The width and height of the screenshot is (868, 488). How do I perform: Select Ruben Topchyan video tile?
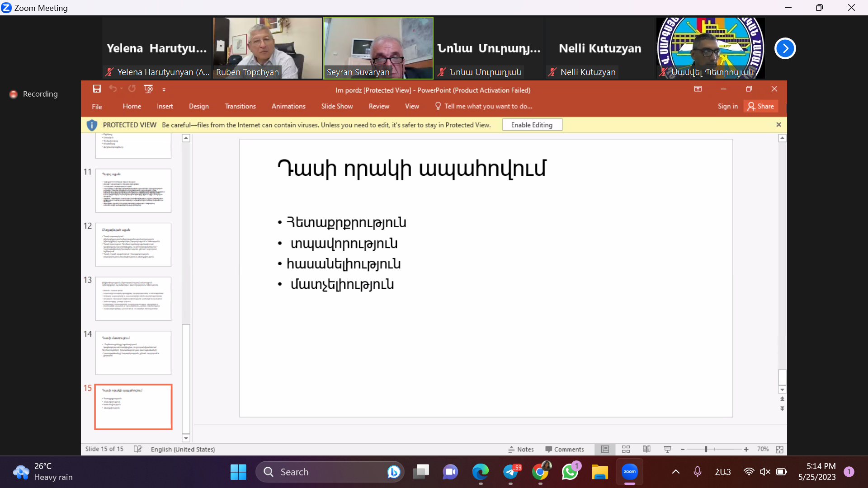(268, 48)
